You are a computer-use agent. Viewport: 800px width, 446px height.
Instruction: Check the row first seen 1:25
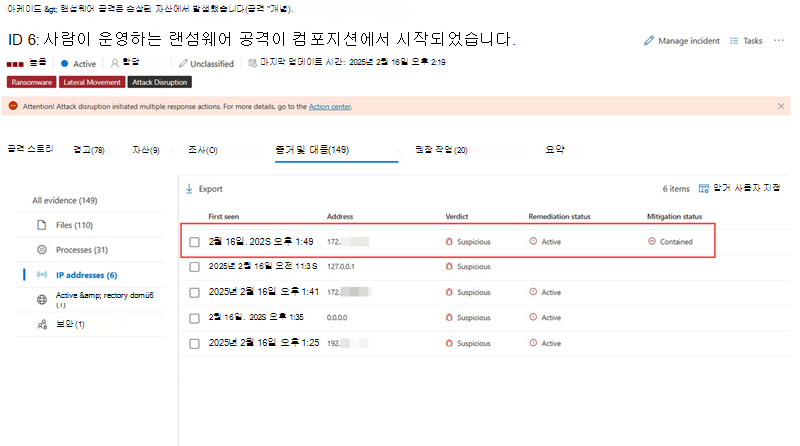pyautogui.click(x=194, y=343)
